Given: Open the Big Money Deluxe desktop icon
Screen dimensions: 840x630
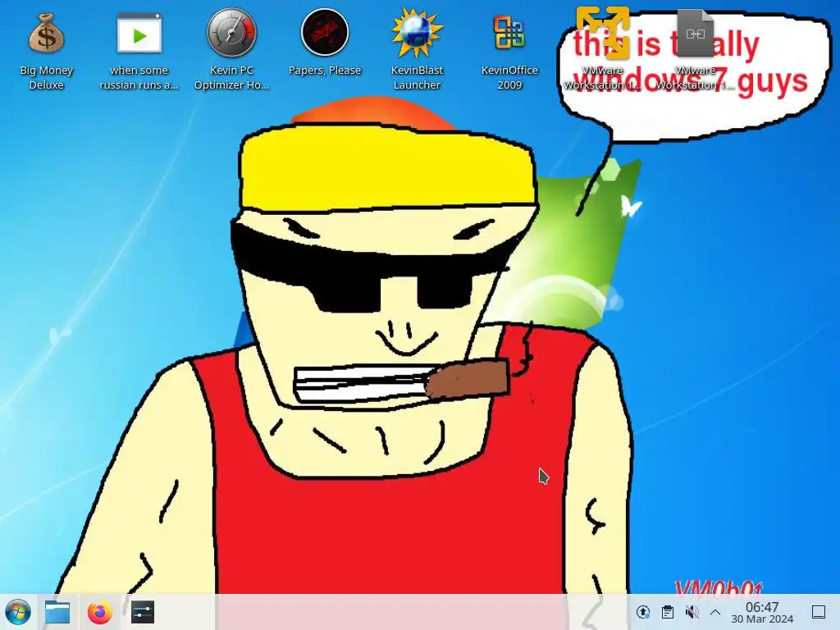Looking at the screenshot, I should pos(46,51).
